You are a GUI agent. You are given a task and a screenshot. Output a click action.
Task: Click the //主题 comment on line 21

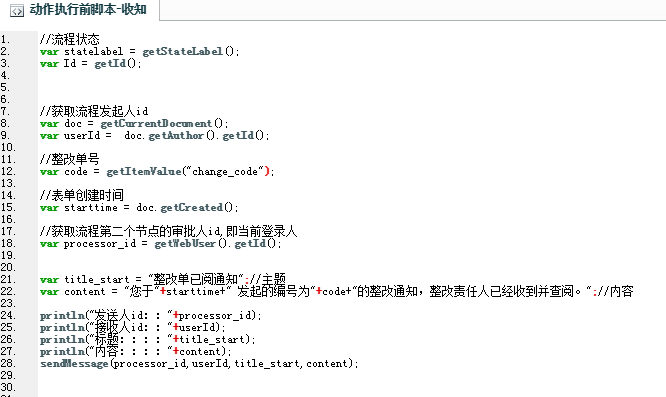tap(268, 279)
